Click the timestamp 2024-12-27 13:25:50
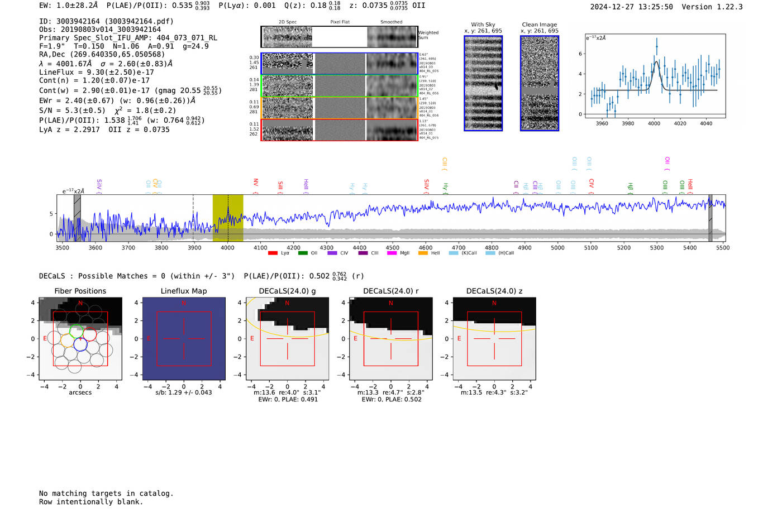Viewport: 782px width, 532px height. coord(632,7)
